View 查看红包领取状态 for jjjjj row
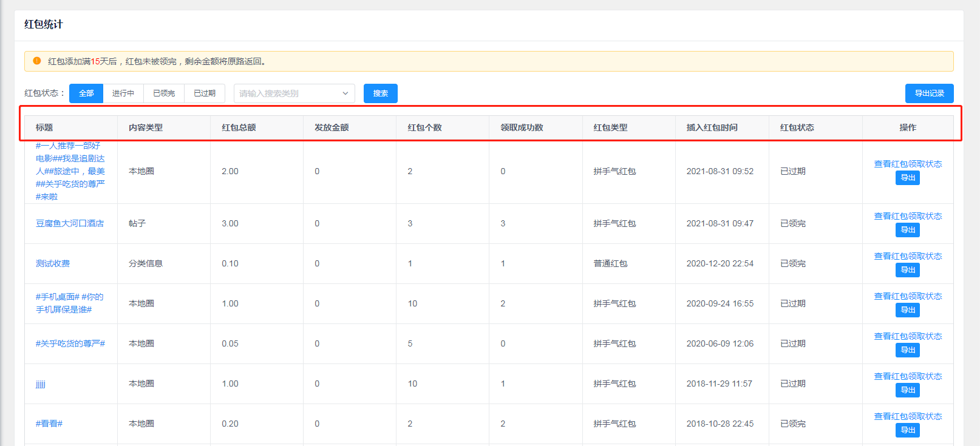980x446 pixels. (908, 376)
